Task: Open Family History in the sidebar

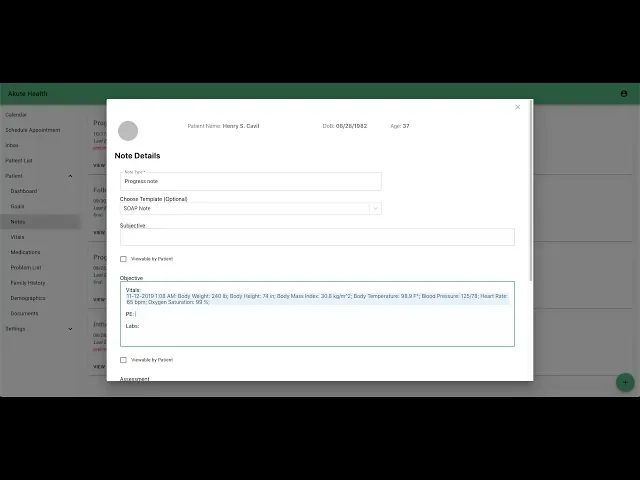Action: coord(28,283)
